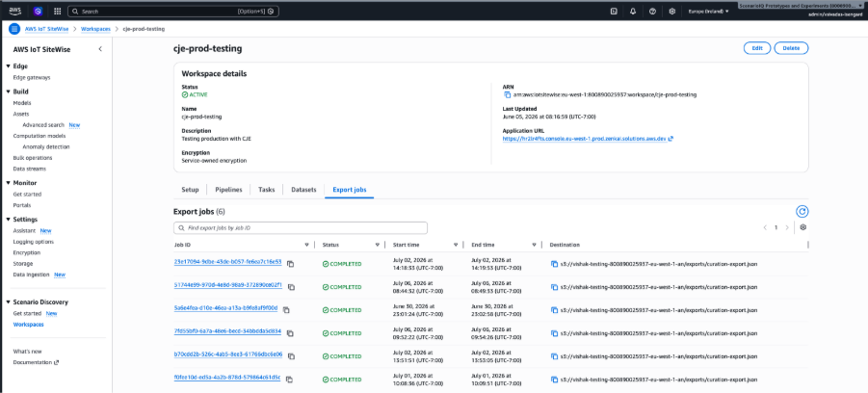The width and height of the screenshot is (868, 393).
Task: Collapse the Settings section
Action: 8,220
